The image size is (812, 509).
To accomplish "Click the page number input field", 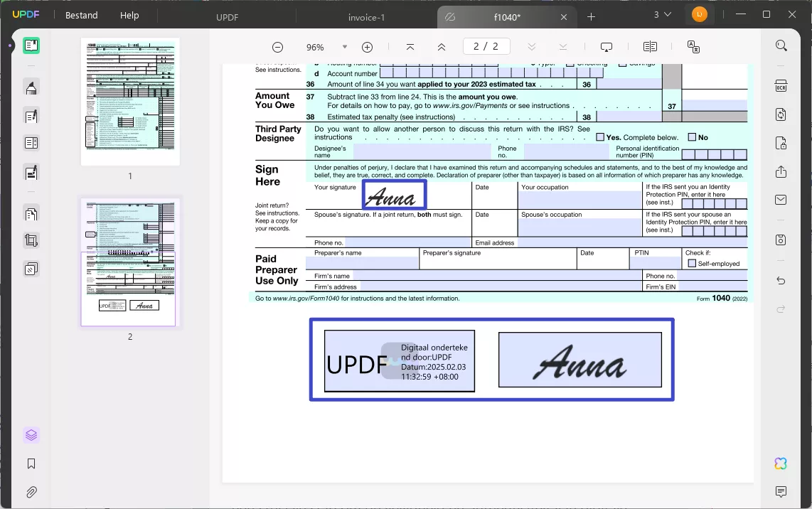I will click(486, 47).
